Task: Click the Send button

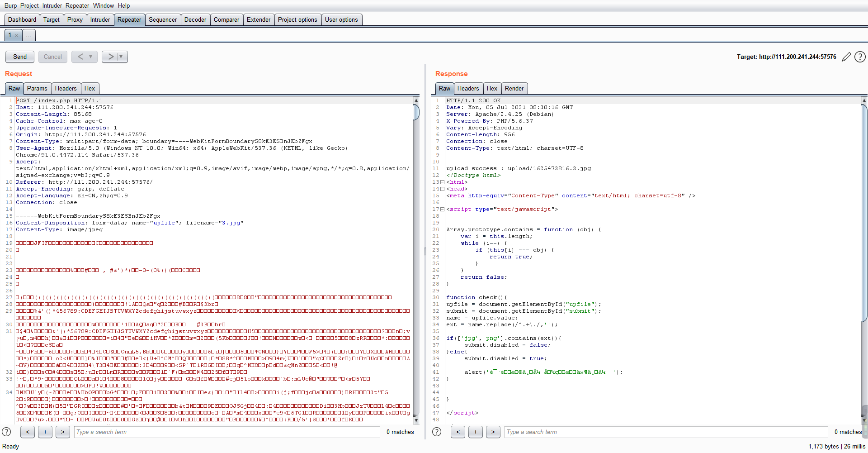Action: [20, 57]
